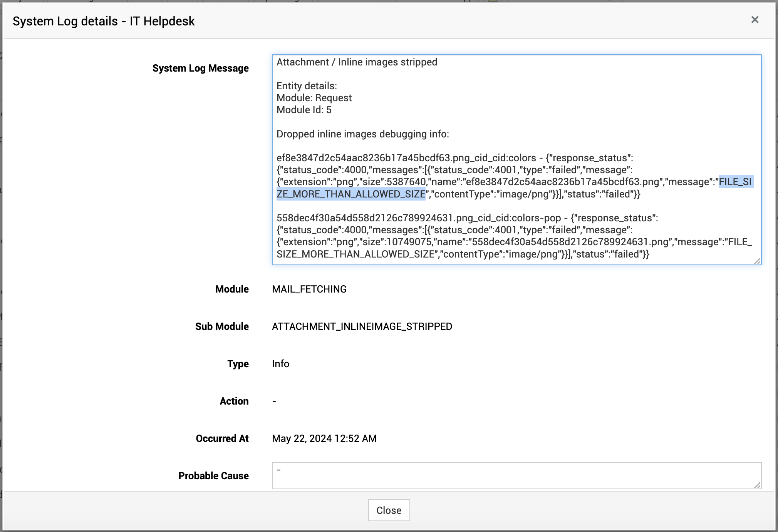The height and width of the screenshot is (532, 778).
Task: Click dialog title 'System Log details - IT Helpdesk'
Action: (104, 21)
